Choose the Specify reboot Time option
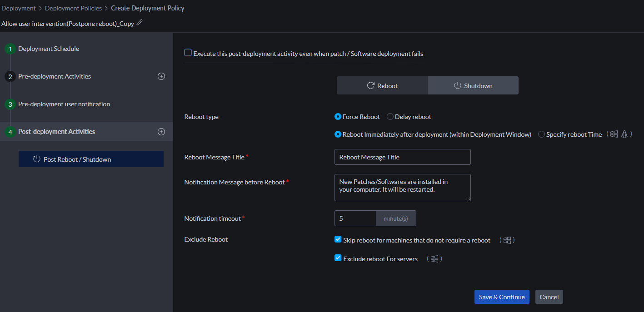Screen dimensions: 644x312 (541, 134)
